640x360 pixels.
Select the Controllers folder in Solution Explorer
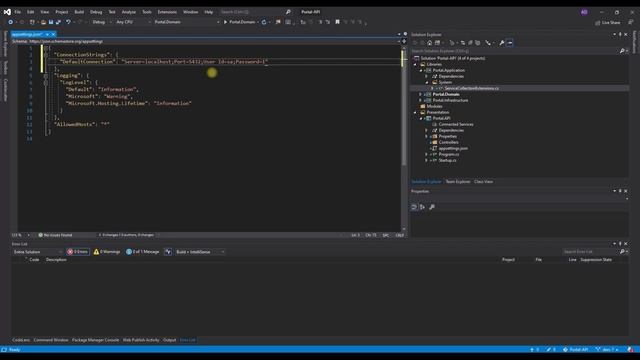[x=448, y=142]
